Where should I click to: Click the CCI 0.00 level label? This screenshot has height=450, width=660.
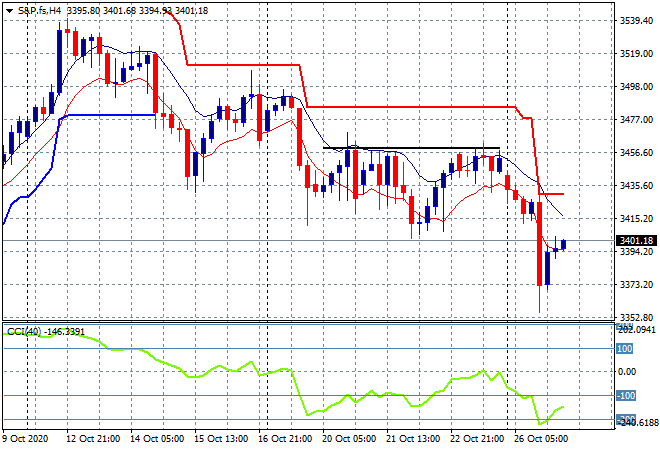pos(627,372)
